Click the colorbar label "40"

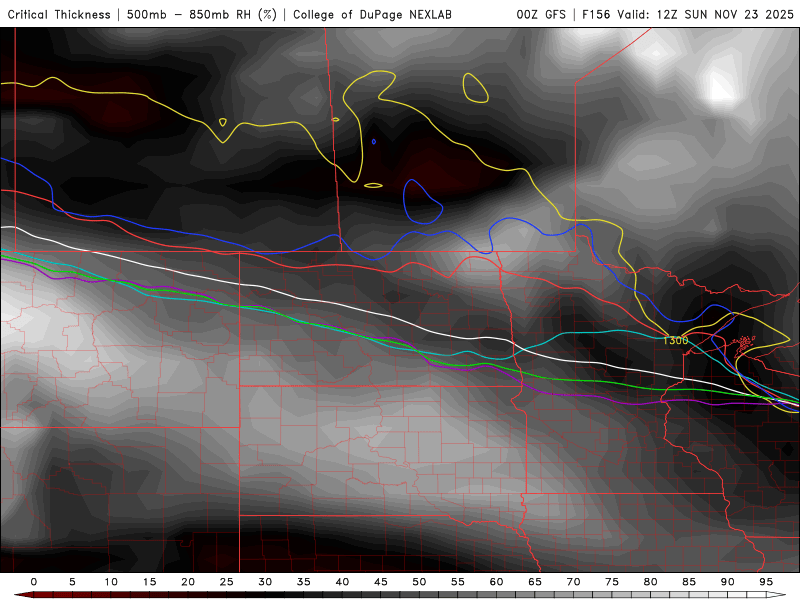(x=342, y=582)
